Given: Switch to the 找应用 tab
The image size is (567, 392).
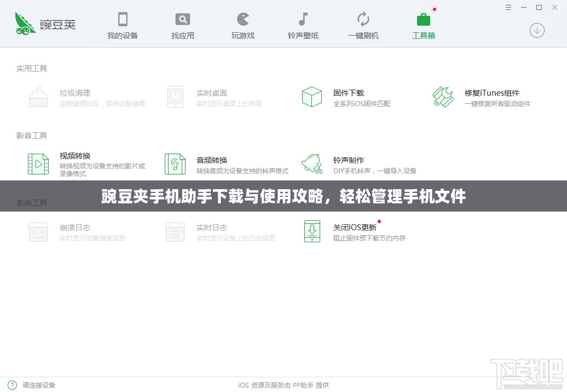Looking at the screenshot, I should [x=183, y=26].
